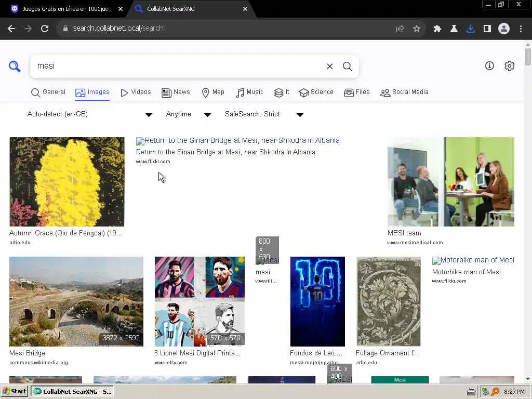Select the Images search category
Screen dimensions: 532x399
point(92,92)
